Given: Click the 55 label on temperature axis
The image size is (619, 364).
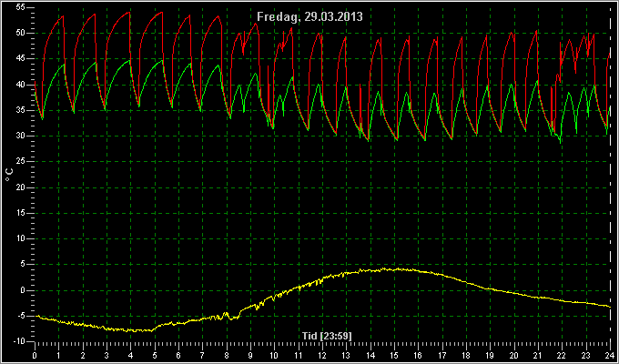Looking at the screenshot, I should pyautogui.click(x=21, y=7).
